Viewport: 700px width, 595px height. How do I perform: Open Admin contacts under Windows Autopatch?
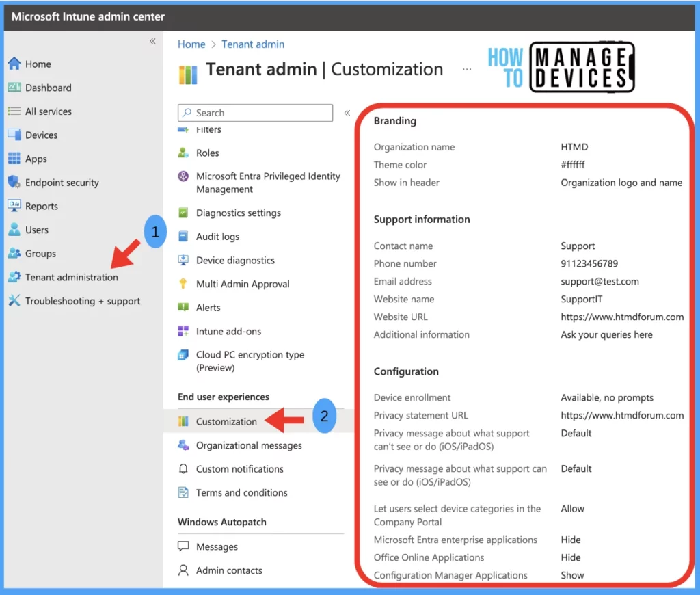click(x=229, y=570)
